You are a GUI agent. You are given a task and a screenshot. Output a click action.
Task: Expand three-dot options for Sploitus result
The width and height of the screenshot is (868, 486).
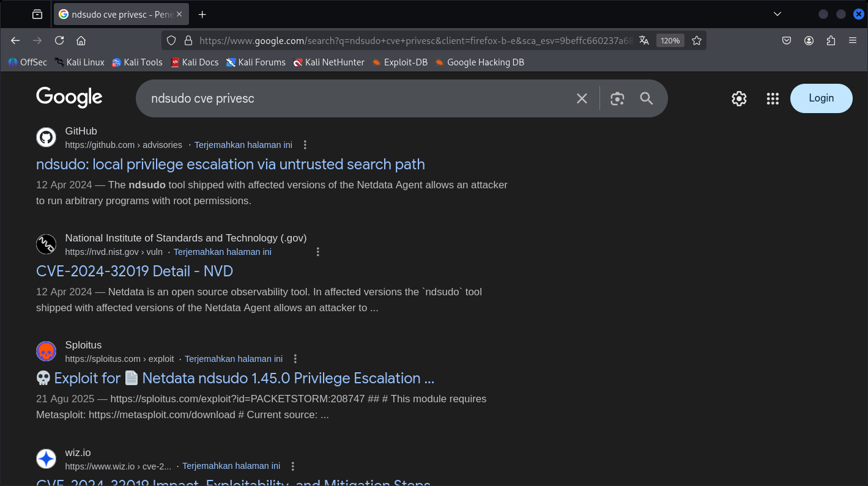[295, 359]
